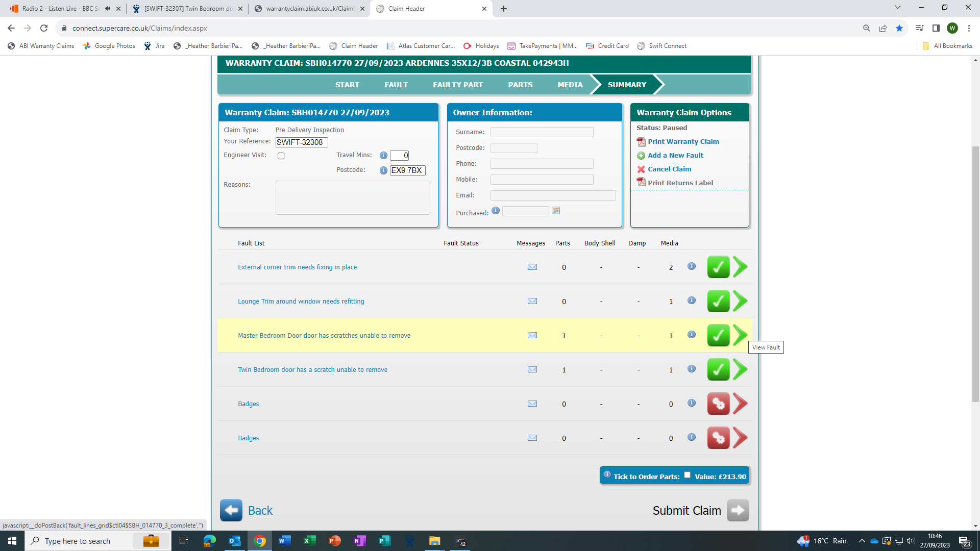The image size is (980, 551).
Task: Go to the FAULTY PART step tab
Action: [x=457, y=85]
